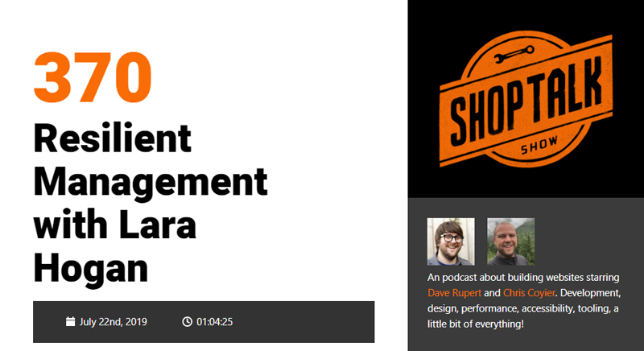Click the clock icon next to duration
The image size is (644, 351).
coord(187,321)
